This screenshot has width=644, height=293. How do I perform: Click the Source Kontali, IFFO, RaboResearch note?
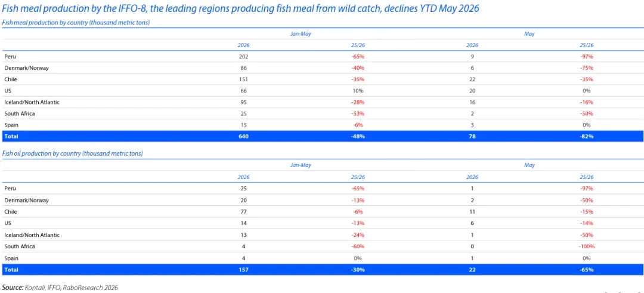(60, 288)
